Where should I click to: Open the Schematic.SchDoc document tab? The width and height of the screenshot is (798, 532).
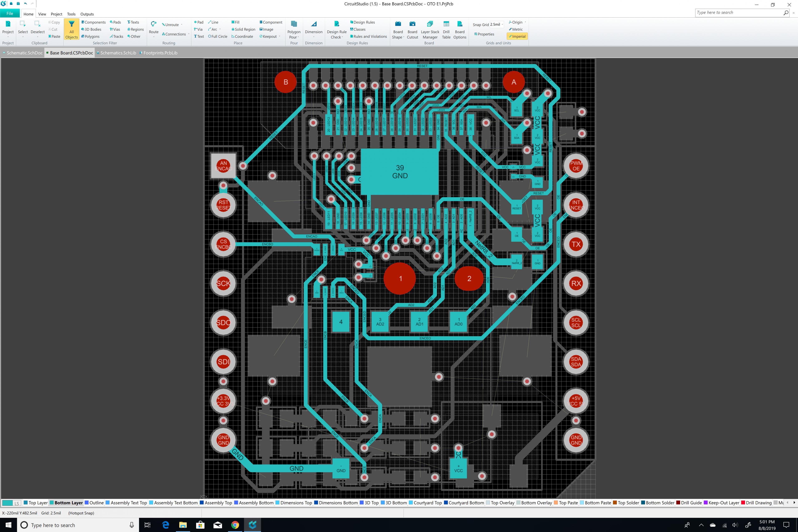coord(22,53)
